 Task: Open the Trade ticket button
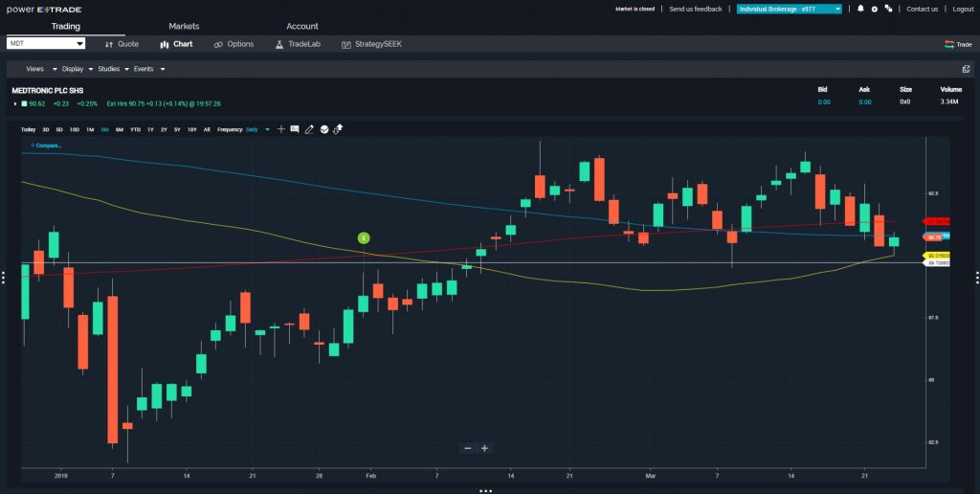957,44
